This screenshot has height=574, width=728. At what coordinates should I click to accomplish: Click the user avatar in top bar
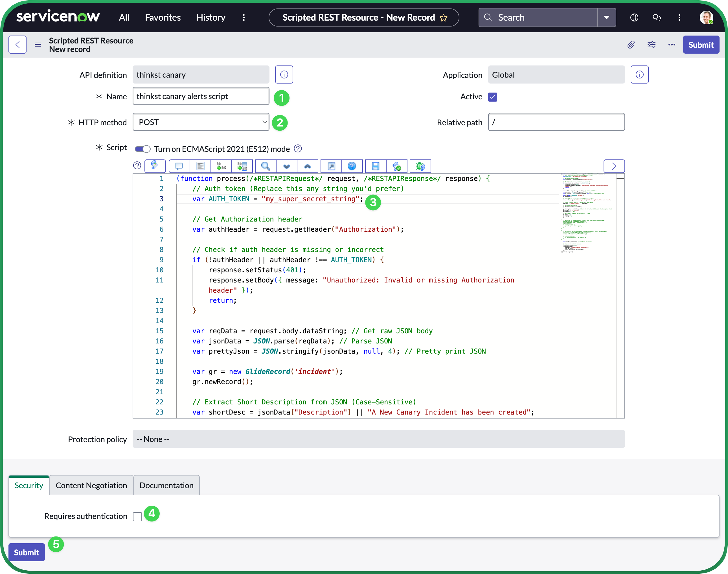[706, 17]
